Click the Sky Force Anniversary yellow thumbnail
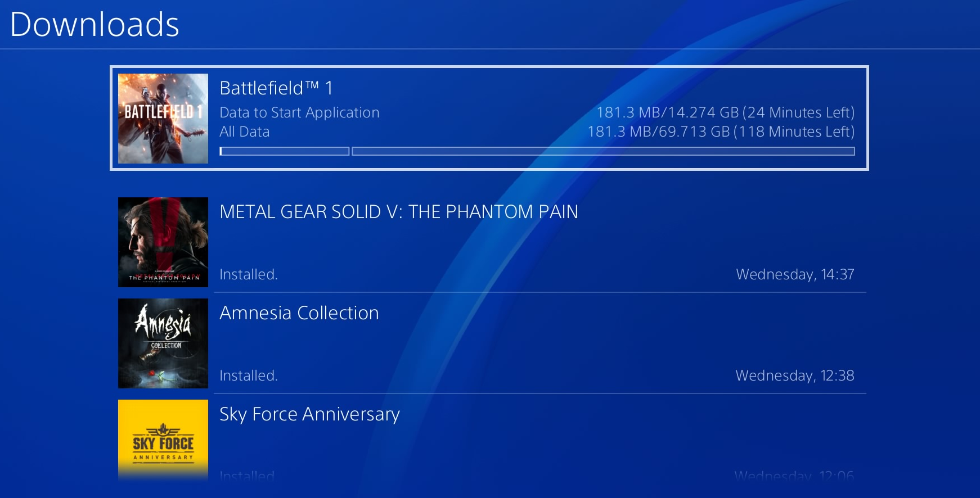980x498 pixels. coord(163,439)
